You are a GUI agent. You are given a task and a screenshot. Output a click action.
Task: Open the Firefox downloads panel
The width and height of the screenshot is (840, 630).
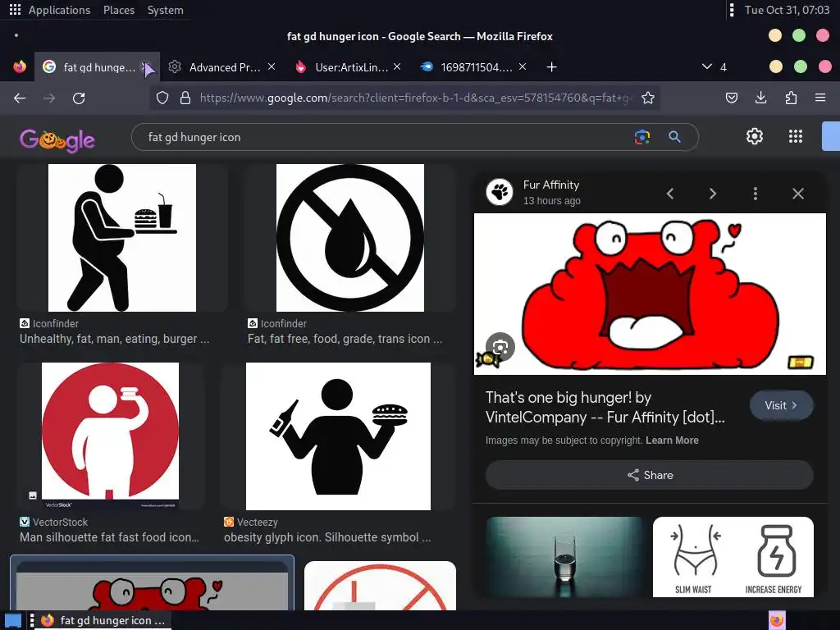pyautogui.click(x=760, y=98)
